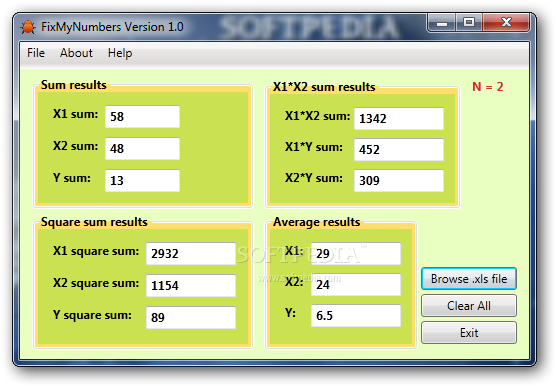Viewport: 557px width, 387px height.
Task: Click the red N = 2 label
Action: tap(488, 87)
